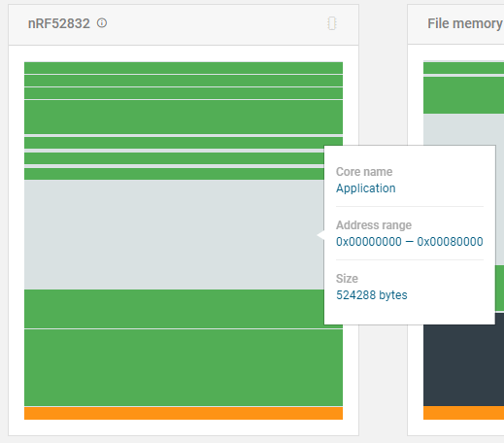Select the orange memory block in nRF52832 panel
This screenshot has width=504, height=443.
click(184, 413)
